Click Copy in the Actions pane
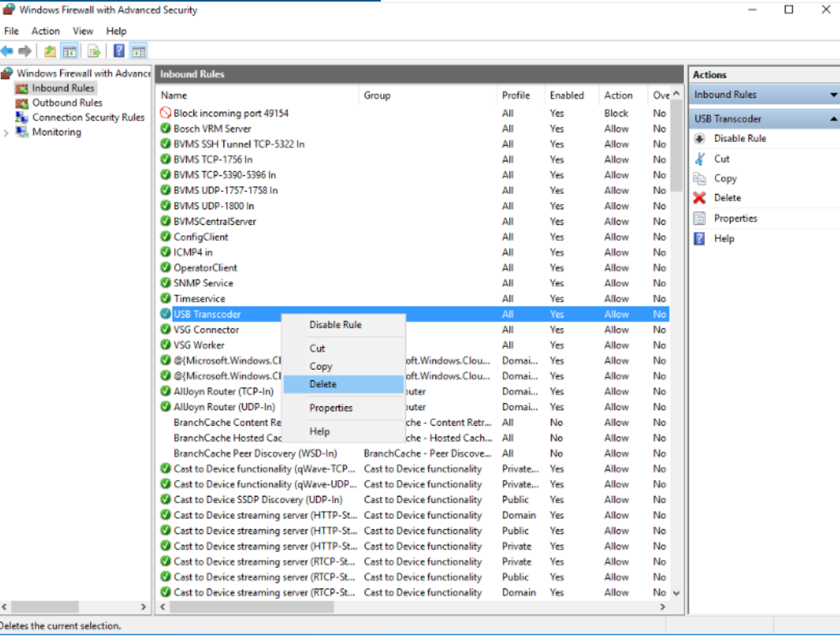The image size is (840, 636). click(x=724, y=179)
